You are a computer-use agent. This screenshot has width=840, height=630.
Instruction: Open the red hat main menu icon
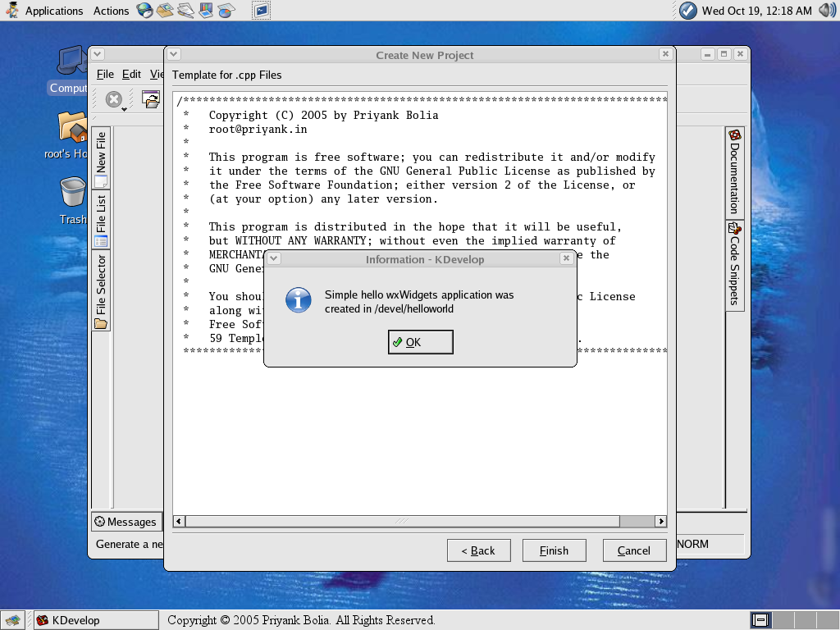pyautogui.click(x=11, y=10)
